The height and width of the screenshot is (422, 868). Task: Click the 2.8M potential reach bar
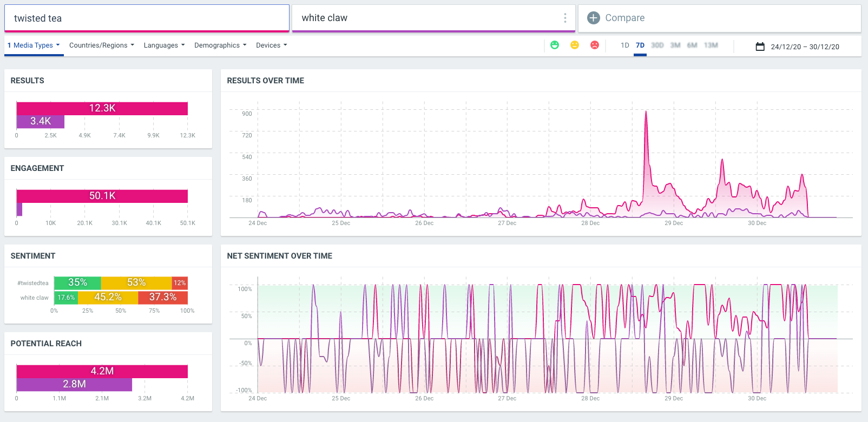tap(74, 384)
